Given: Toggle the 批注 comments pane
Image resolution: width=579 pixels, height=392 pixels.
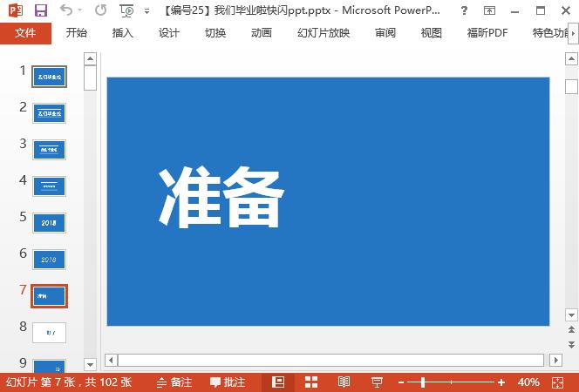Looking at the screenshot, I should (x=227, y=382).
